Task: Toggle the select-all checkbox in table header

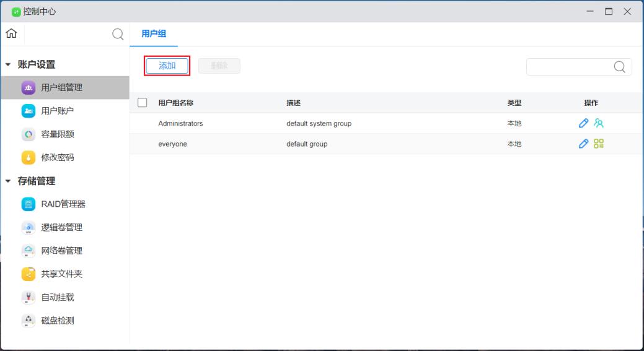Action: (143, 103)
